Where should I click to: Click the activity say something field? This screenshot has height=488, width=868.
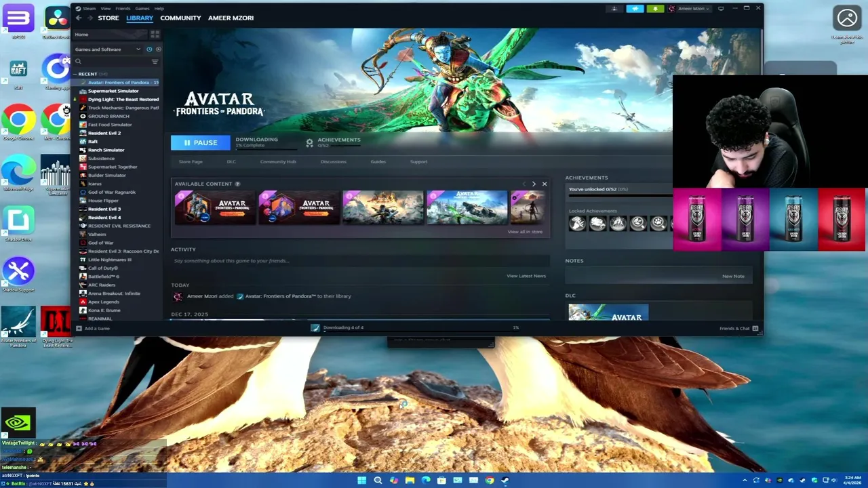360,261
